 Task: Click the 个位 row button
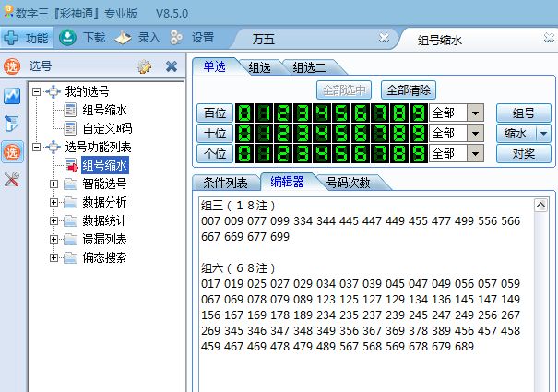[215, 154]
